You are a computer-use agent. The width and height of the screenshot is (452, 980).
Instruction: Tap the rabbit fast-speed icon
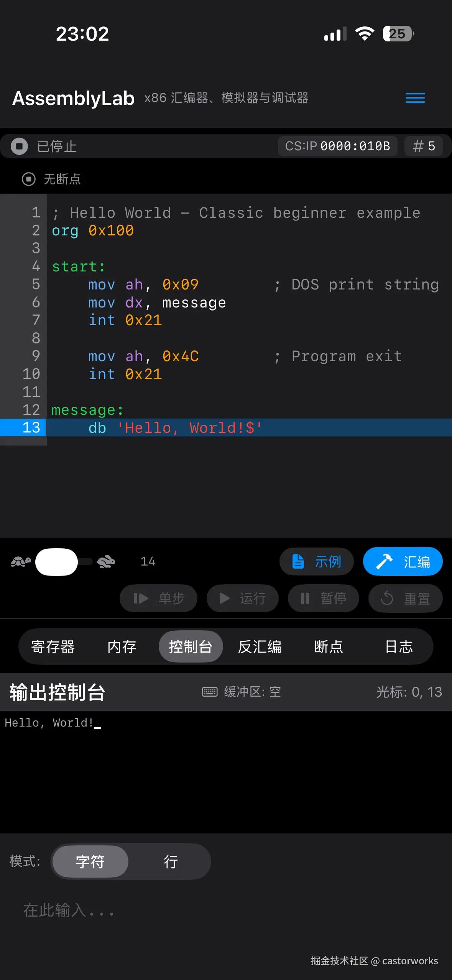pyautogui.click(x=106, y=562)
